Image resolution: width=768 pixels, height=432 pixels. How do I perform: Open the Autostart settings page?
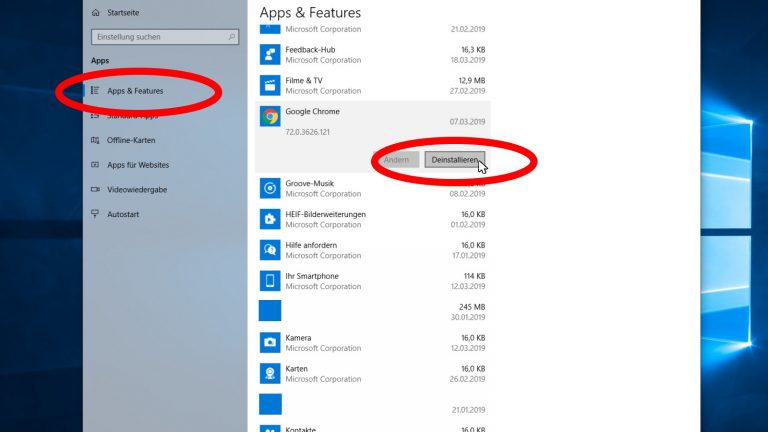(122, 213)
